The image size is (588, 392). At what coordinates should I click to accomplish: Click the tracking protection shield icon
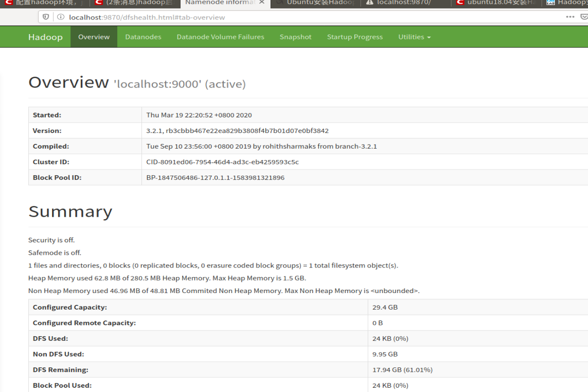coord(46,17)
